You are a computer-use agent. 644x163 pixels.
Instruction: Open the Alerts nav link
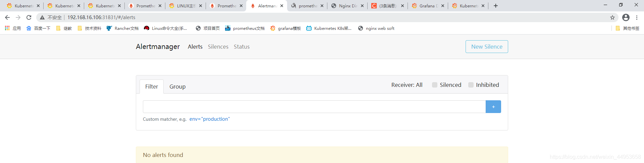pos(195,47)
